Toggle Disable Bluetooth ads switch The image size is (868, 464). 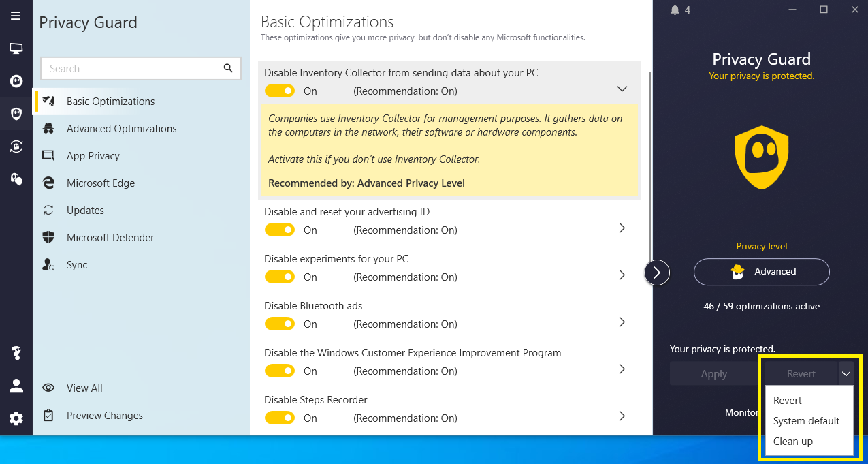coord(280,324)
